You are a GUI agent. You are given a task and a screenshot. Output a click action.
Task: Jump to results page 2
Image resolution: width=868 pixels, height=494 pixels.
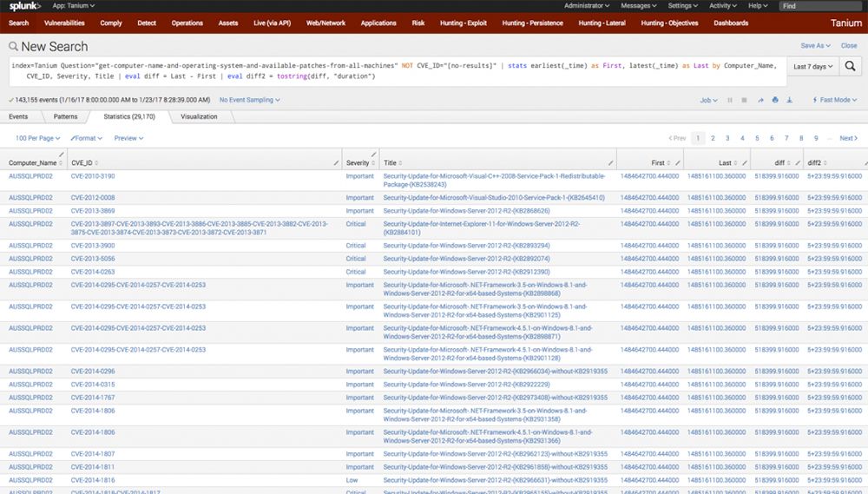point(713,138)
